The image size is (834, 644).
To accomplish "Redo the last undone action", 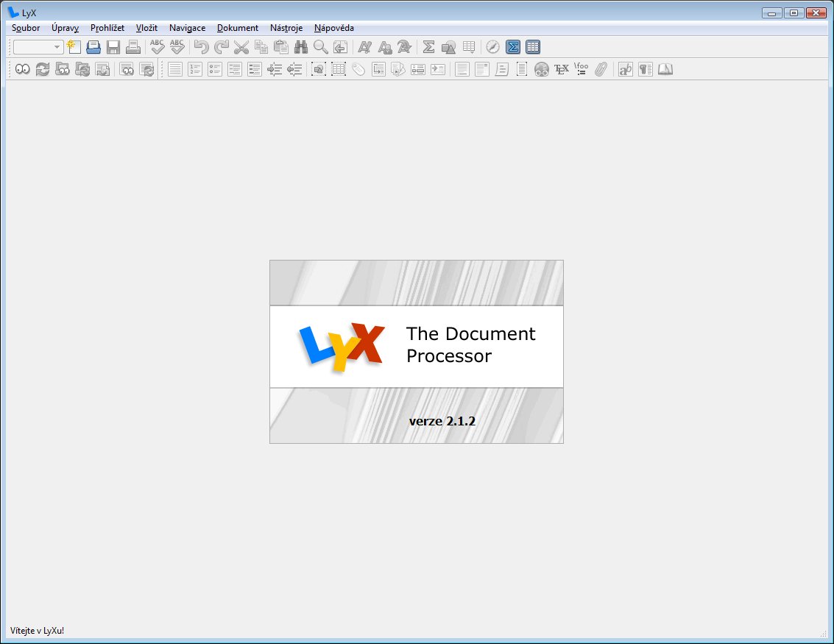I will pyautogui.click(x=221, y=47).
